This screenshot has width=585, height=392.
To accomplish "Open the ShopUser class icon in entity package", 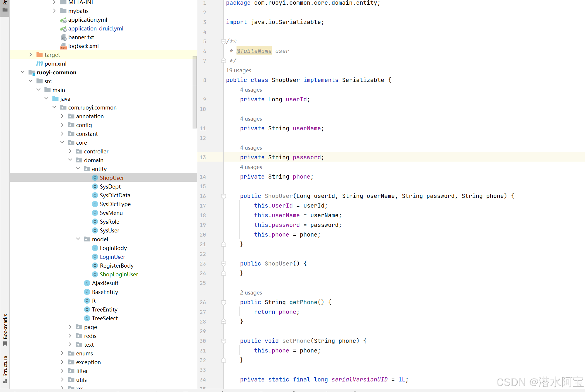I will (x=95, y=178).
